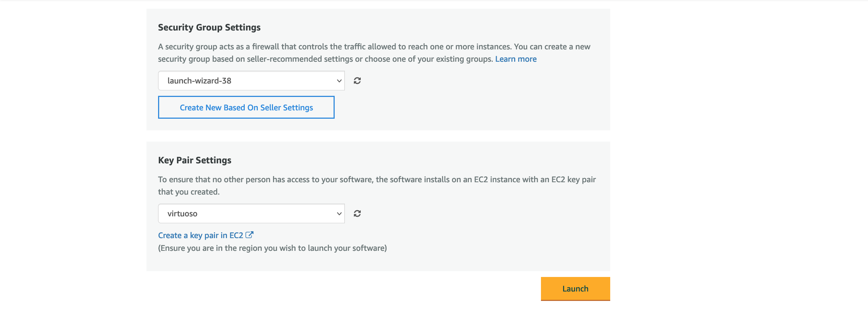This screenshot has width=868, height=310.
Task: Open the Learn more link
Action: pos(516,59)
